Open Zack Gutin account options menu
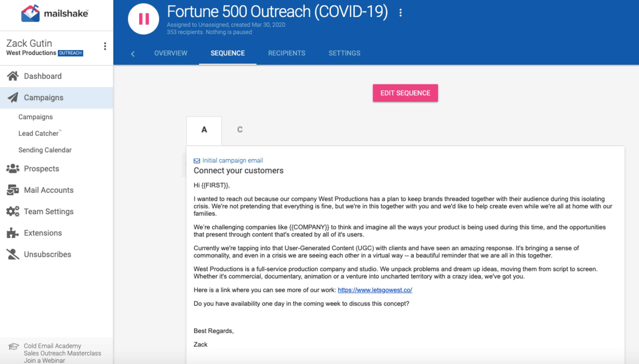 click(x=105, y=46)
